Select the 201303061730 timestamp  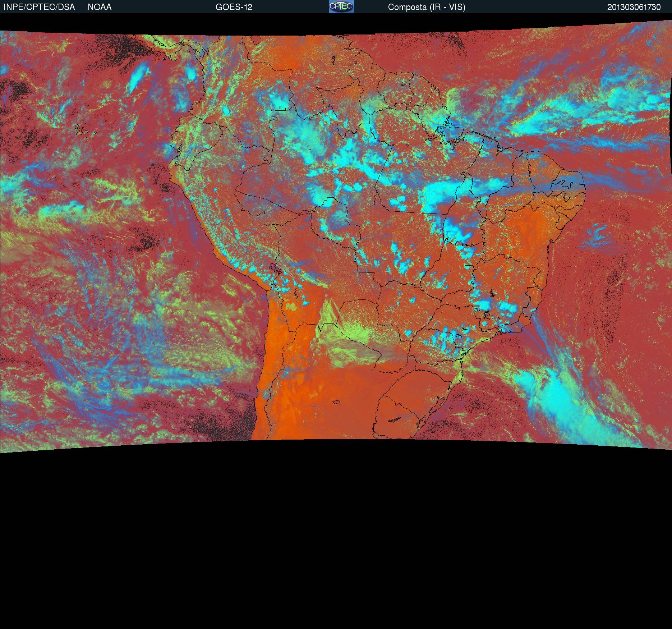click(634, 7)
